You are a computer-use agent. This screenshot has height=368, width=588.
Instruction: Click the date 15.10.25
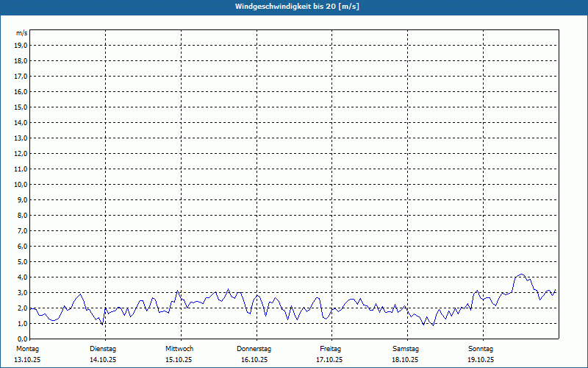click(179, 360)
